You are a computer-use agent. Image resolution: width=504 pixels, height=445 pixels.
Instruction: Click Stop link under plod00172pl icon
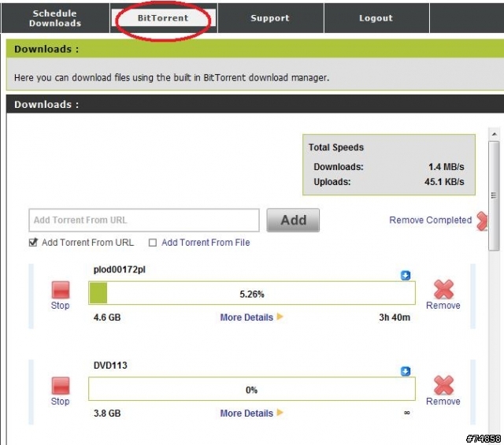click(x=60, y=306)
